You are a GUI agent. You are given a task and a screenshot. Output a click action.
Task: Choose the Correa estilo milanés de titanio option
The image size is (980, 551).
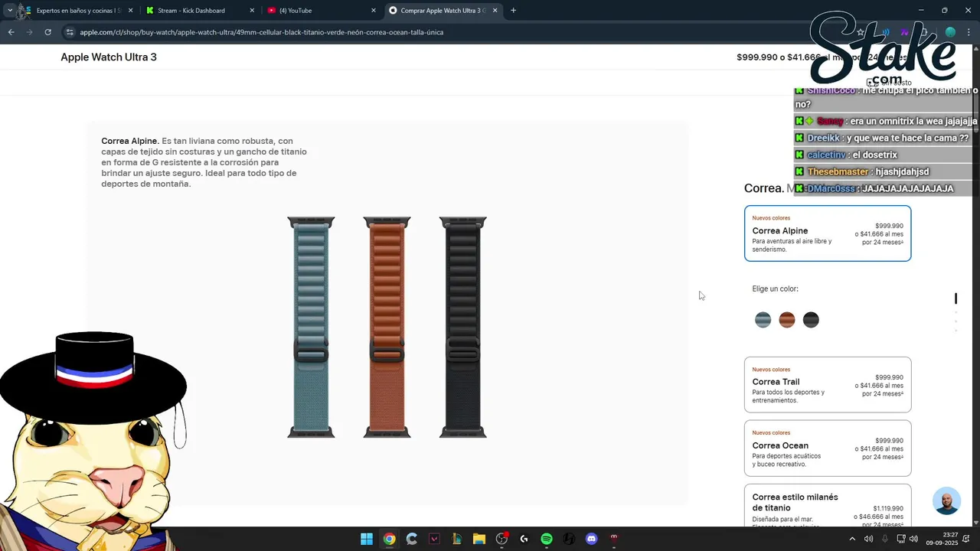click(828, 505)
